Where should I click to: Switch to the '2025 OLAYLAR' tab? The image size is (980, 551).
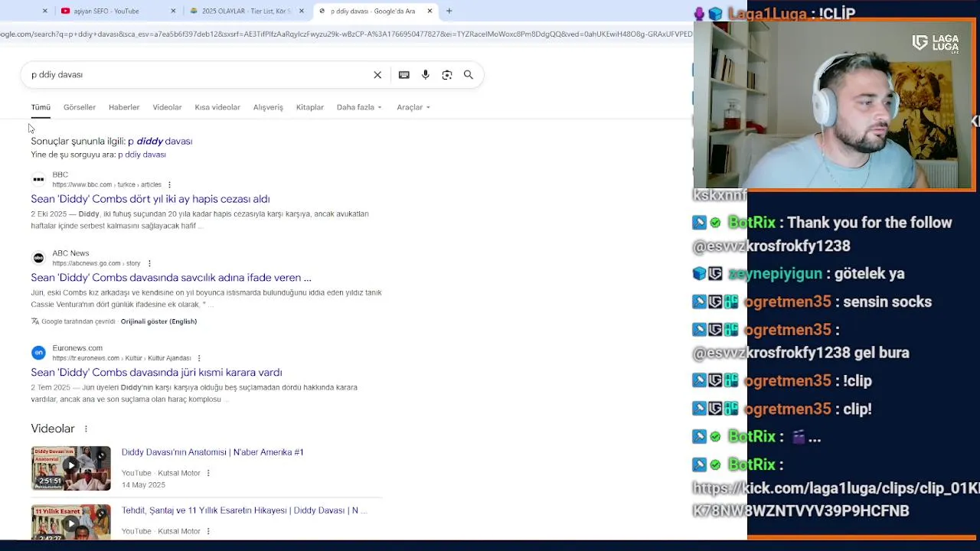pos(241,11)
